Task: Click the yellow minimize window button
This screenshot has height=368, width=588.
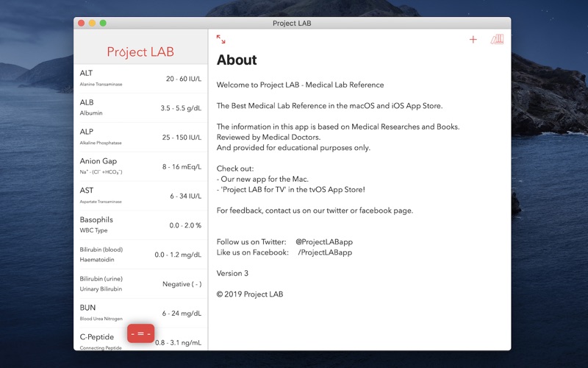Action: (x=92, y=24)
